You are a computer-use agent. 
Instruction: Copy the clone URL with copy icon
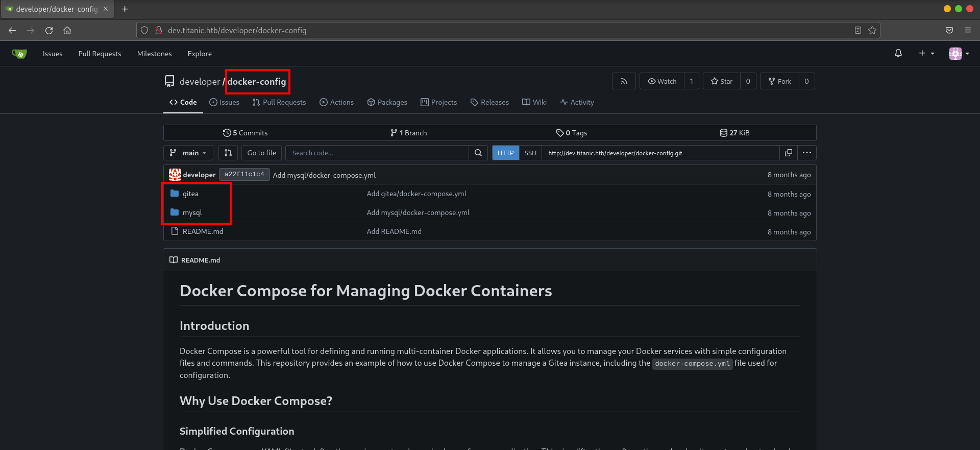click(789, 153)
